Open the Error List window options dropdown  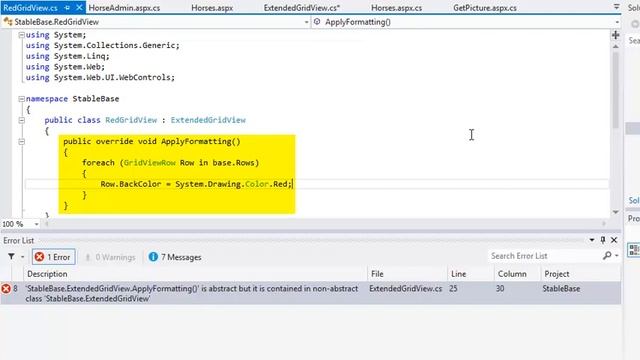(x=592, y=240)
